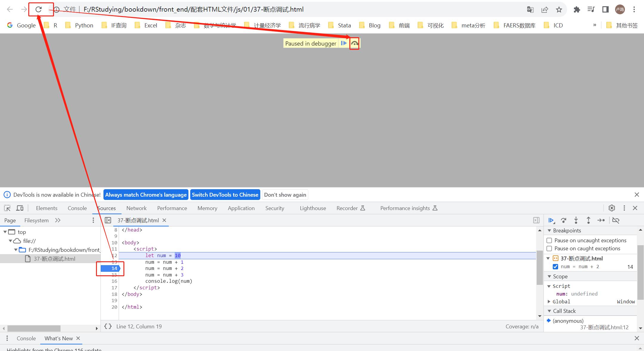Open the drawer three-dot menu
This screenshot has height=351, width=644.
[7, 338]
